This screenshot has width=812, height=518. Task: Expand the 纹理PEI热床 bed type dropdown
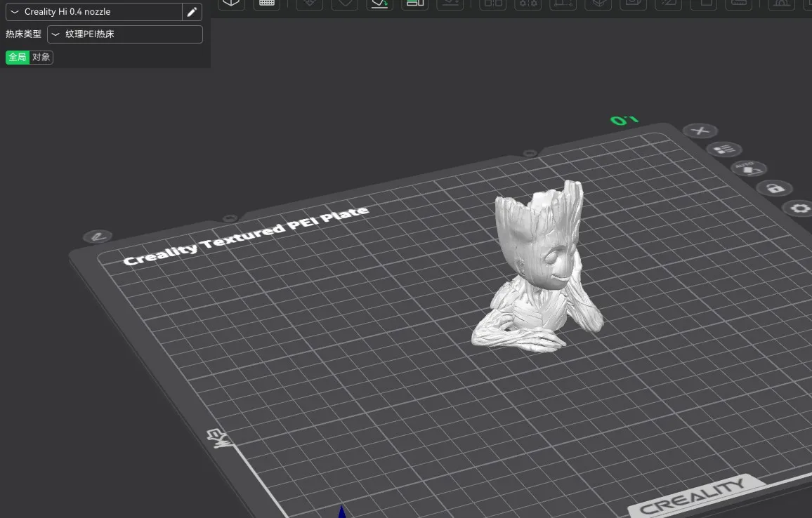click(125, 34)
